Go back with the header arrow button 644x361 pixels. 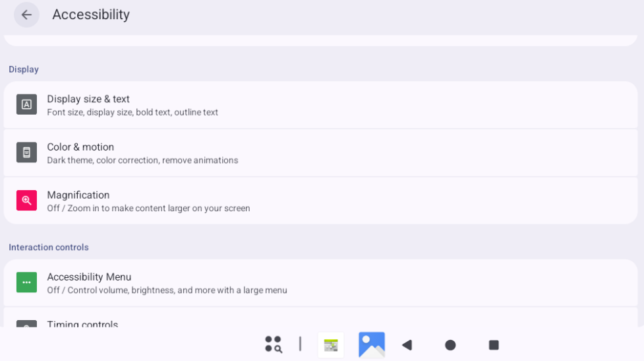click(x=26, y=15)
